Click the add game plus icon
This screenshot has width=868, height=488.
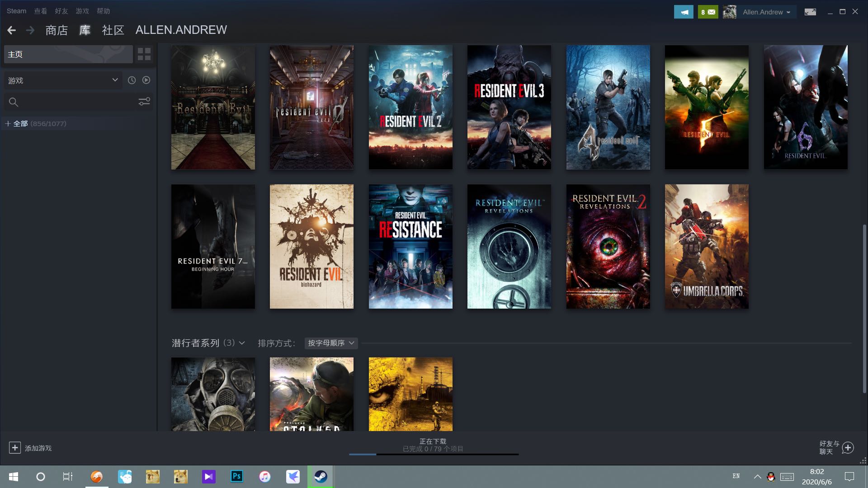point(14,448)
